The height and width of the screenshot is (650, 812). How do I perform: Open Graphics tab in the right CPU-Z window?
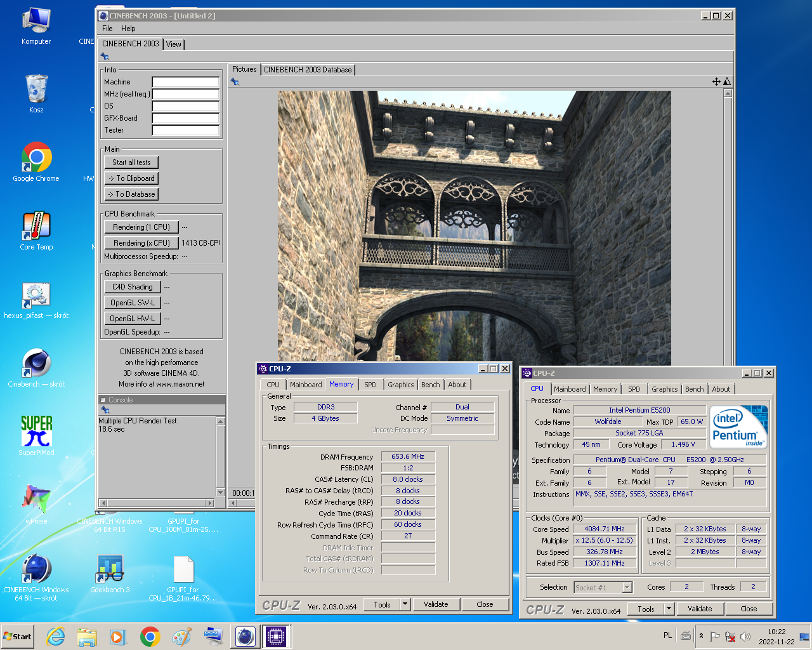point(664,389)
